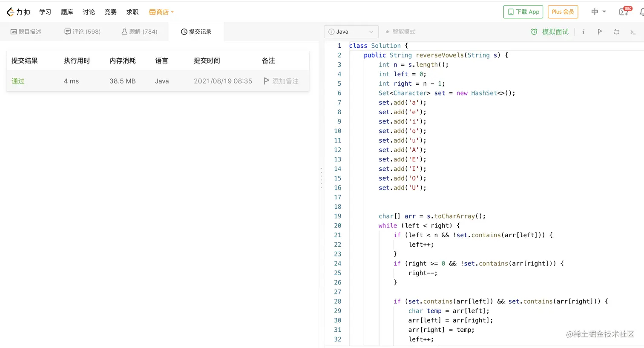Image resolution: width=644 pixels, height=348 pixels.
Task: Click the flag icon in editor toolbar
Action: [600, 32]
